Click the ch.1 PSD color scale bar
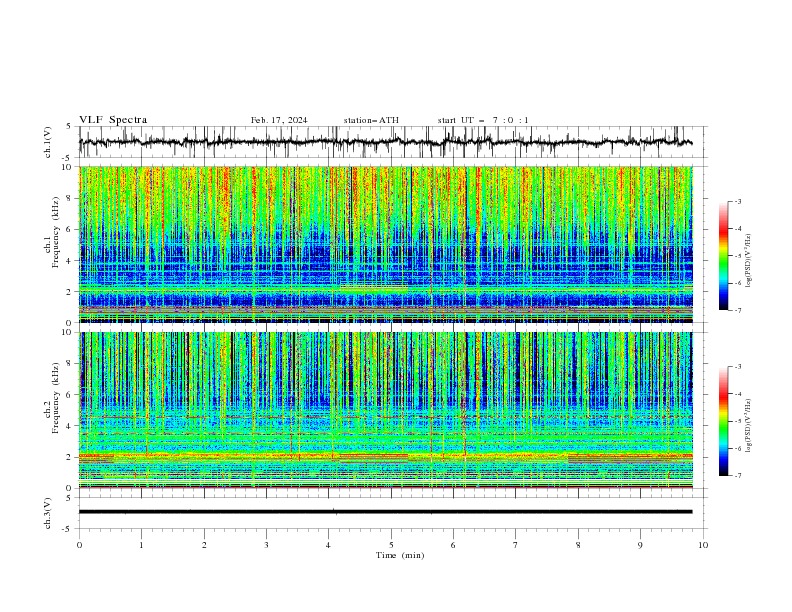Screen dimensions: 792x612 (723, 256)
